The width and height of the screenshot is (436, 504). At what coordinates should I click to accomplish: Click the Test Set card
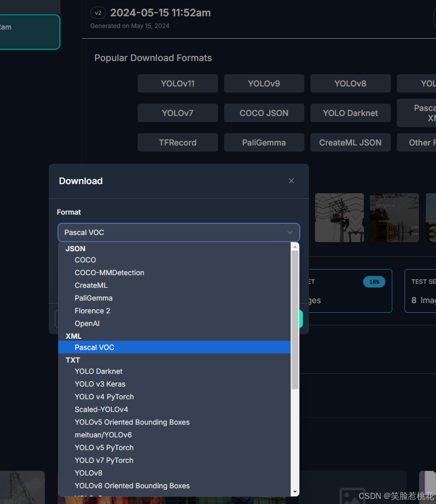420,291
